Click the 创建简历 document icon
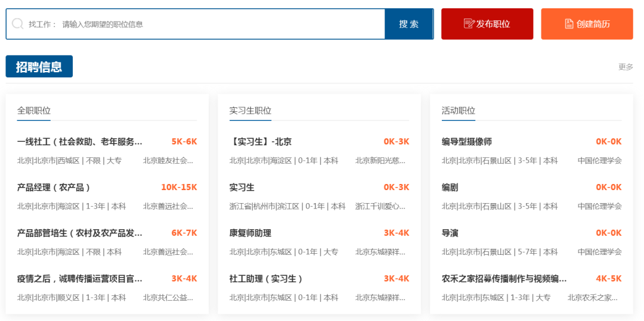 click(x=569, y=24)
